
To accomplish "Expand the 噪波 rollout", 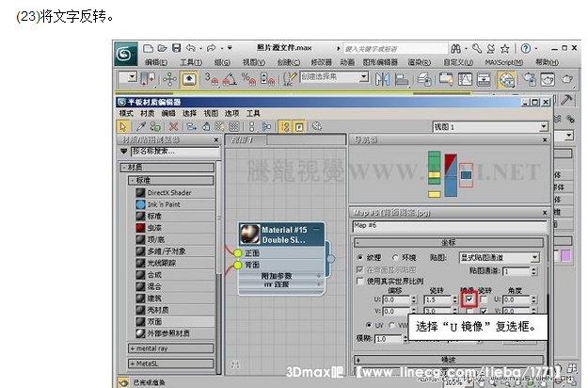I will (449, 360).
